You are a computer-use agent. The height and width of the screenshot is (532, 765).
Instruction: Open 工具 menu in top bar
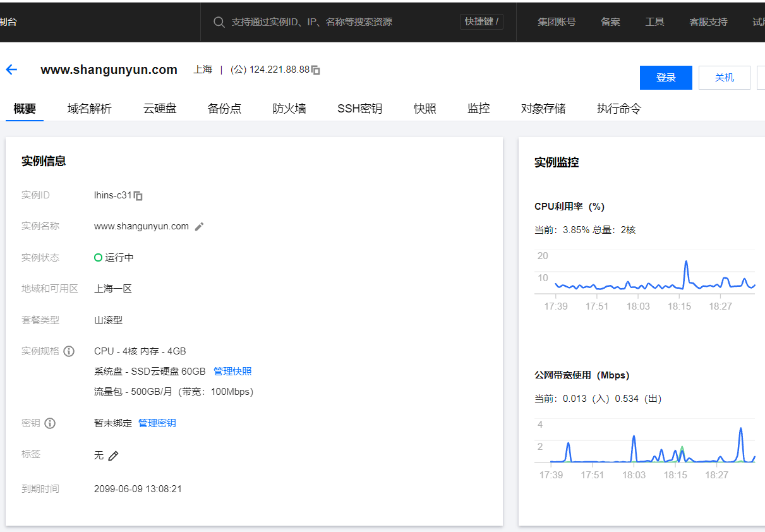click(654, 22)
